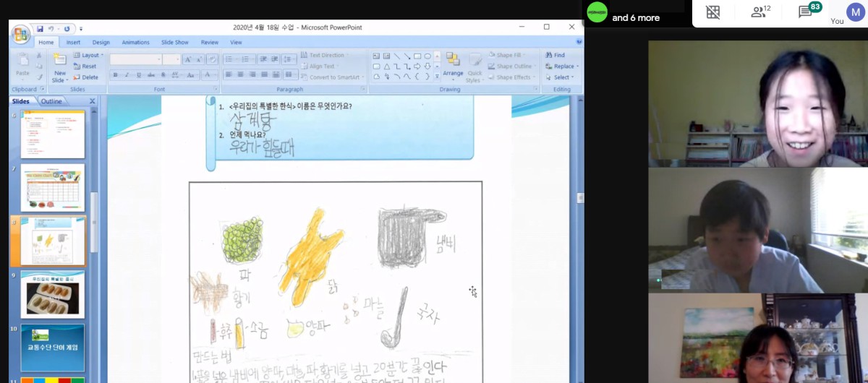
Task: Show the meeting participants list
Action: click(758, 11)
